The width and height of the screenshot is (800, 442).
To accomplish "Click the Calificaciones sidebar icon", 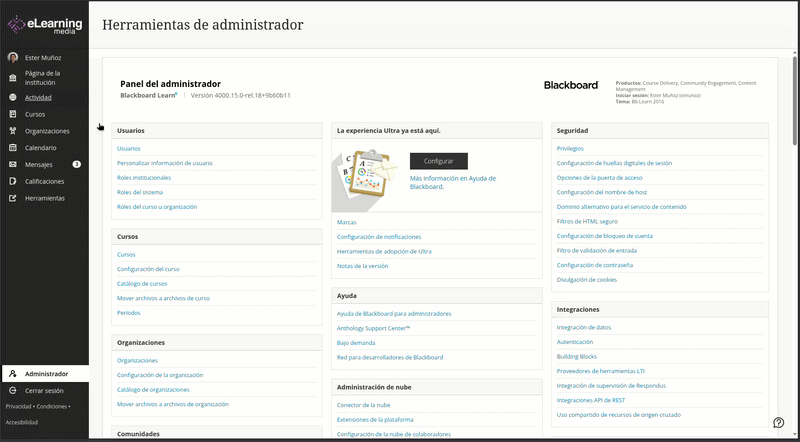I will coord(13,182).
